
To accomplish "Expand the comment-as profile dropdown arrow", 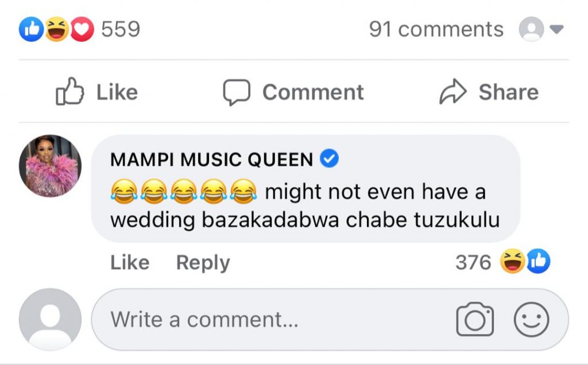I will tap(556, 29).
